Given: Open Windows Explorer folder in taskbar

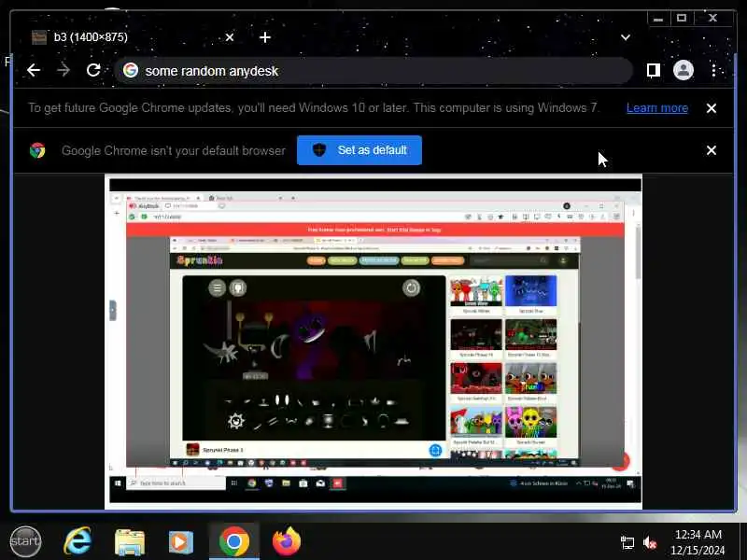Looking at the screenshot, I should point(130,541).
